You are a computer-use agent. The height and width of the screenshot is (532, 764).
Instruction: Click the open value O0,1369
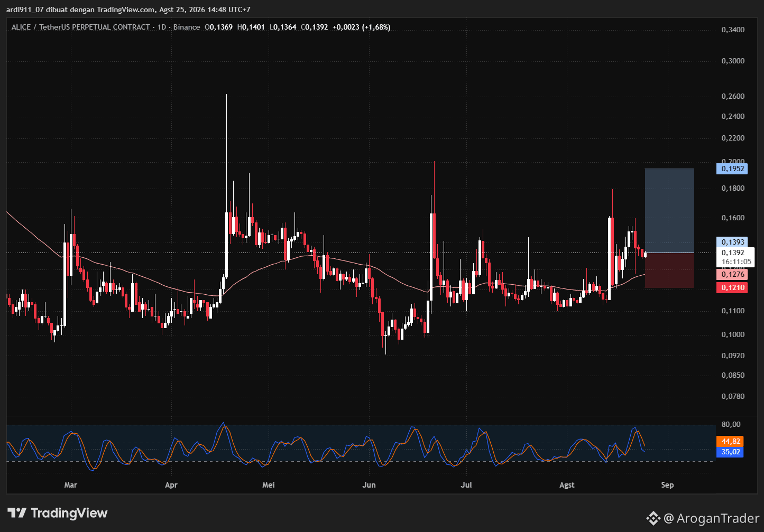[219, 27]
